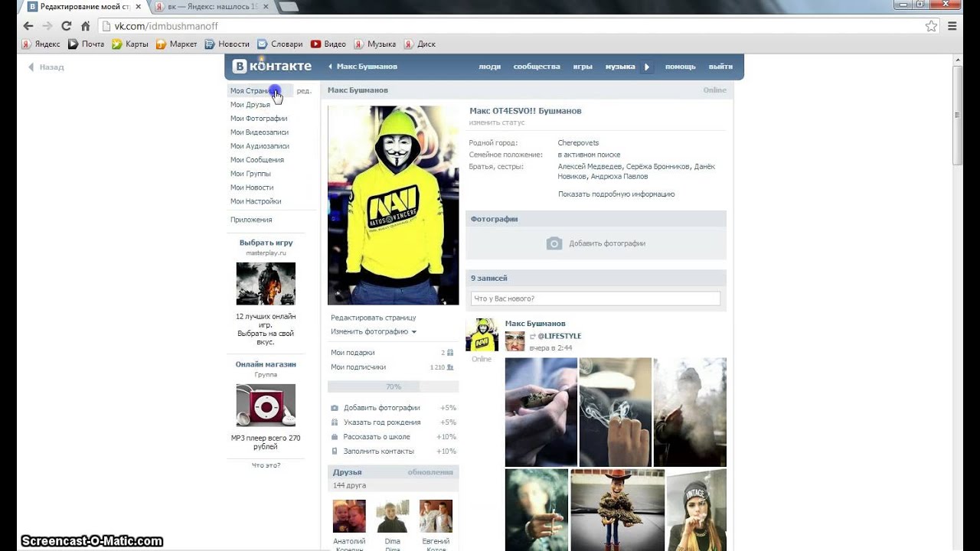Image resolution: width=980 pixels, height=551 pixels.
Task: Click the Что это? link under ads
Action: (x=266, y=465)
